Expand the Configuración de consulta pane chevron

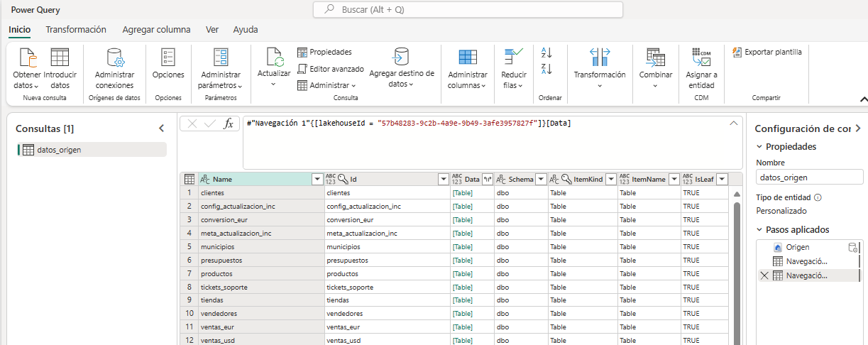858,128
